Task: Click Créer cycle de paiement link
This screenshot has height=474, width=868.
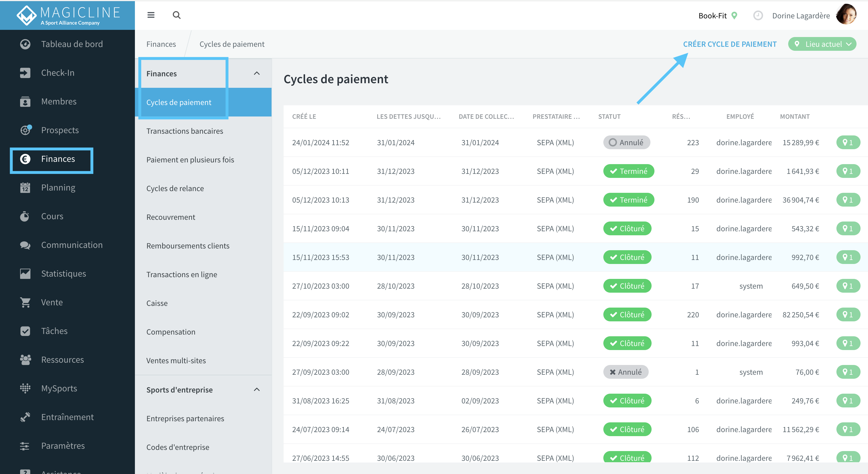Action: click(730, 44)
